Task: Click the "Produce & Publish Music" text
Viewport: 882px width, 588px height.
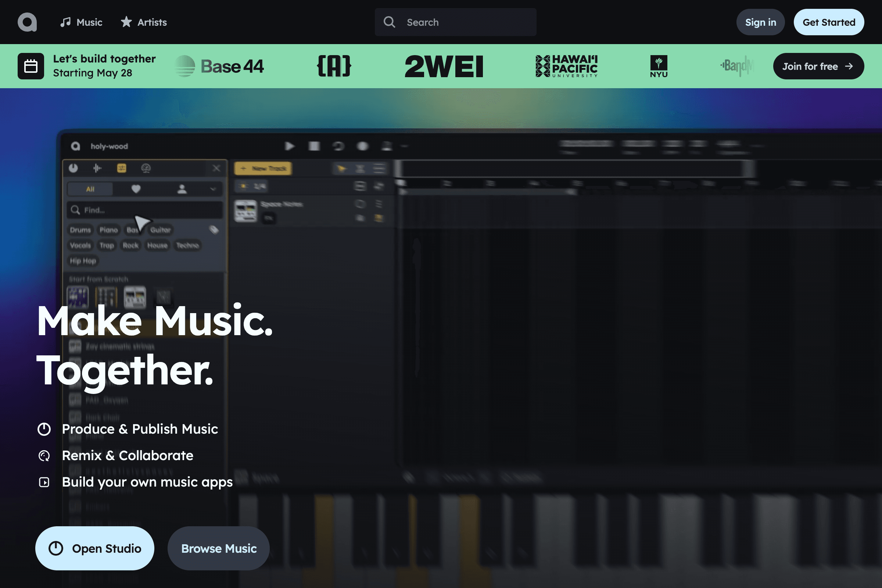Action: [140, 429]
